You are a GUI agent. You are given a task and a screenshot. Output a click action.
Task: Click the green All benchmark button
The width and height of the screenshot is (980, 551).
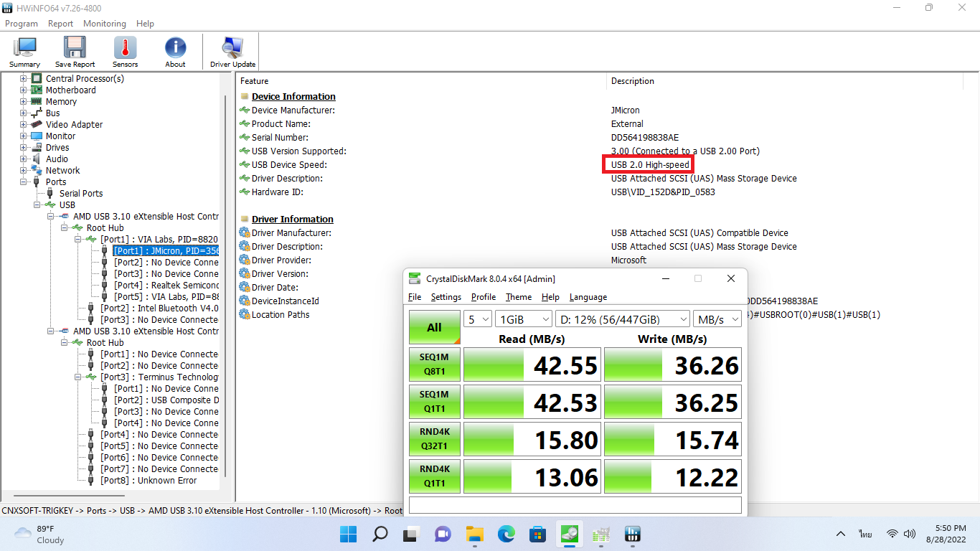tap(434, 327)
